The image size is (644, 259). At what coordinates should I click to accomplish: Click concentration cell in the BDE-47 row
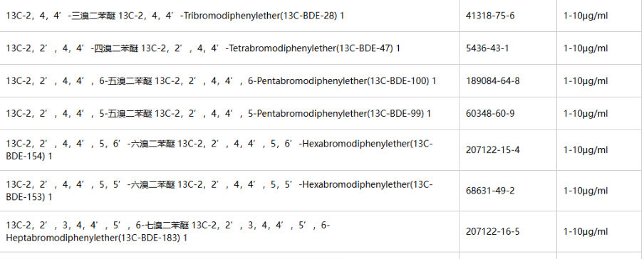click(x=586, y=48)
